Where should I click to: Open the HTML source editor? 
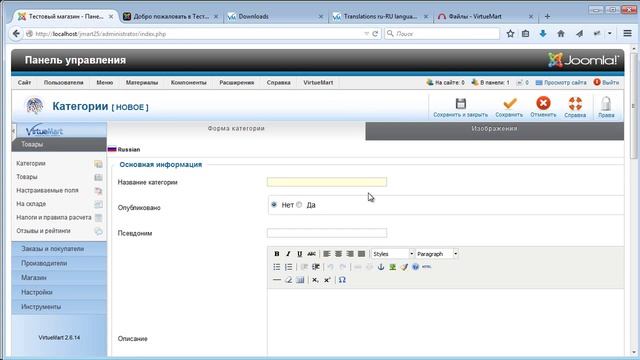427,267
